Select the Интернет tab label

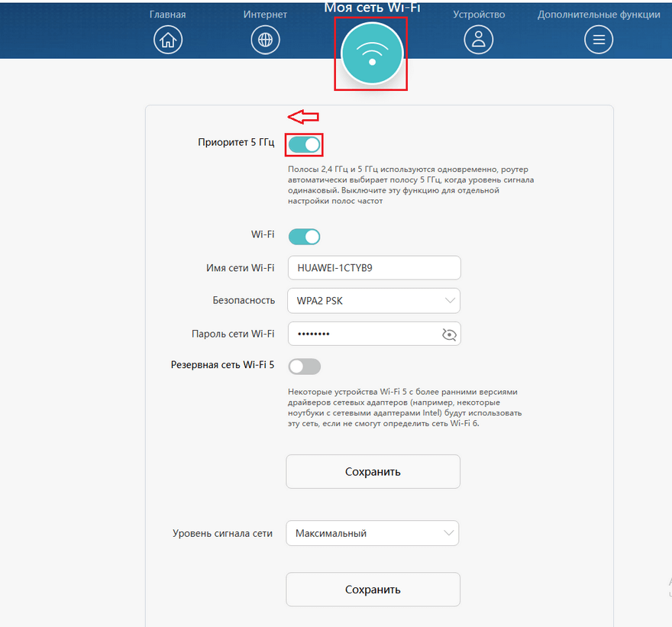[x=265, y=15]
